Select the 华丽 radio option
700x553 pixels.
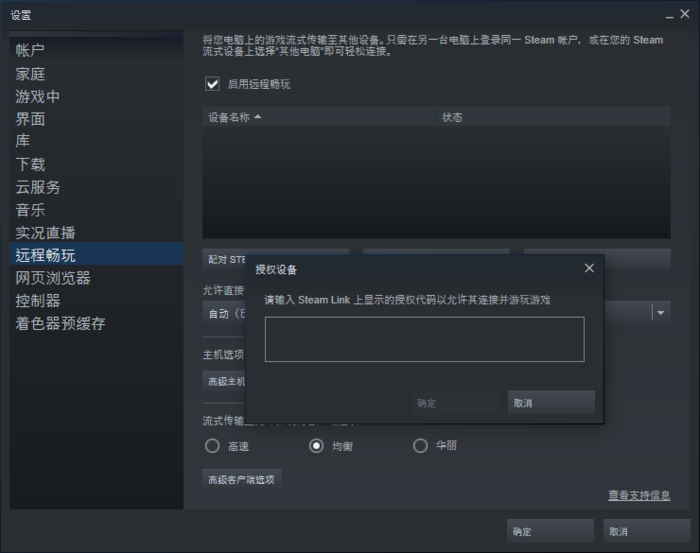[x=420, y=446]
